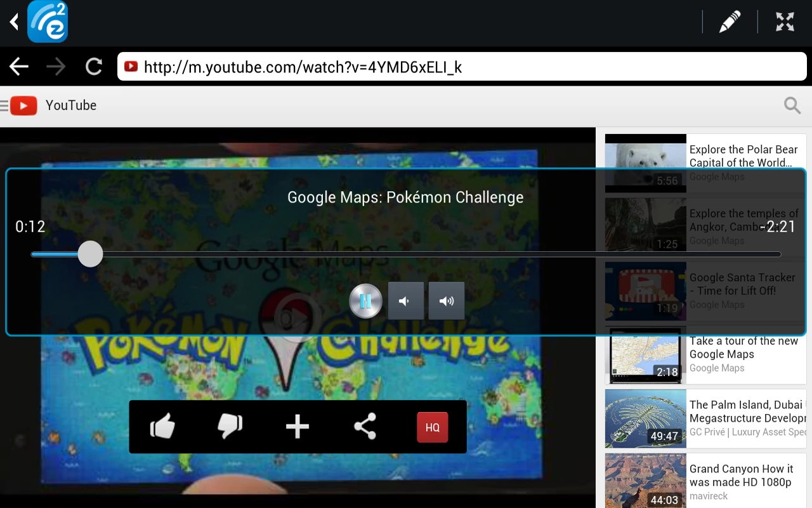Share the video via share icon
Viewport: 812px width, 508px height.
coord(365,427)
